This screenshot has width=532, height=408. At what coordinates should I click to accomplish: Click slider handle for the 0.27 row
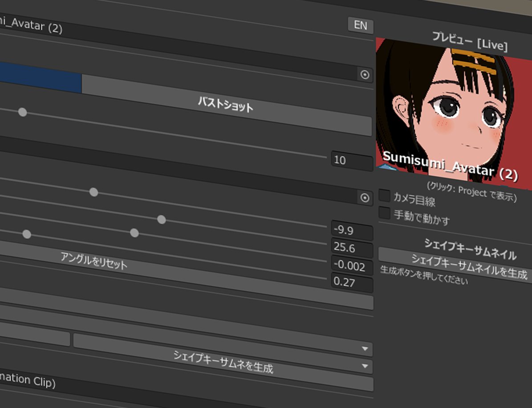click(27, 234)
